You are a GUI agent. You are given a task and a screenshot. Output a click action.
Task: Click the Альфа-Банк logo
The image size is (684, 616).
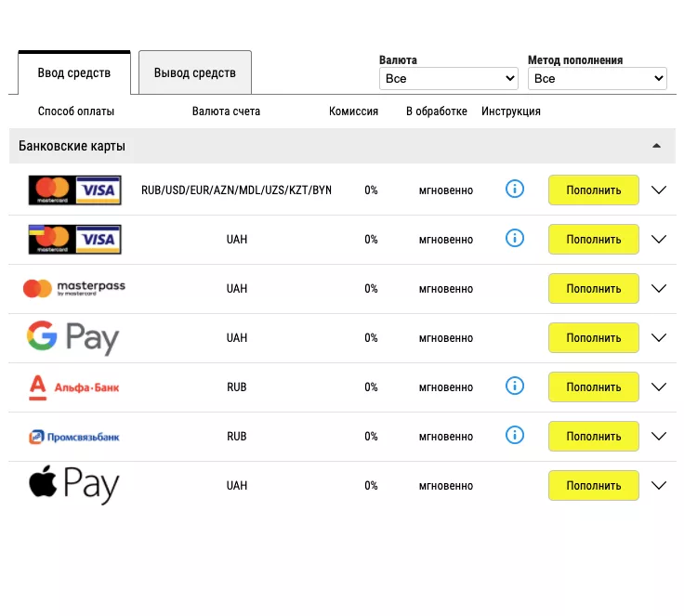pyautogui.click(x=74, y=387)
